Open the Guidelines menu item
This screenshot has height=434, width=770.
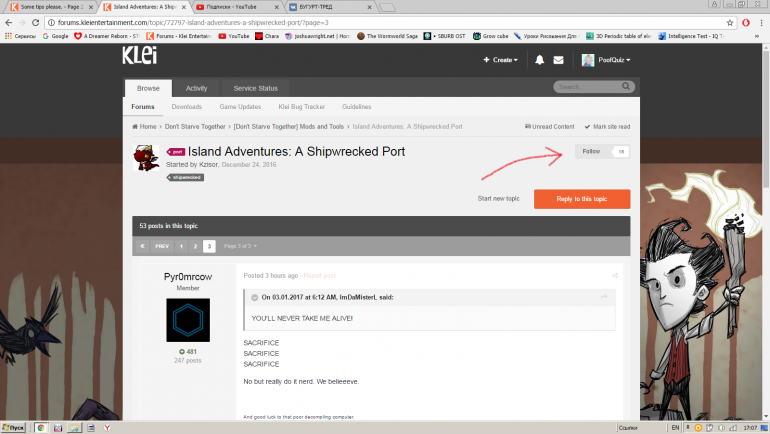click(x=357, y=107)
